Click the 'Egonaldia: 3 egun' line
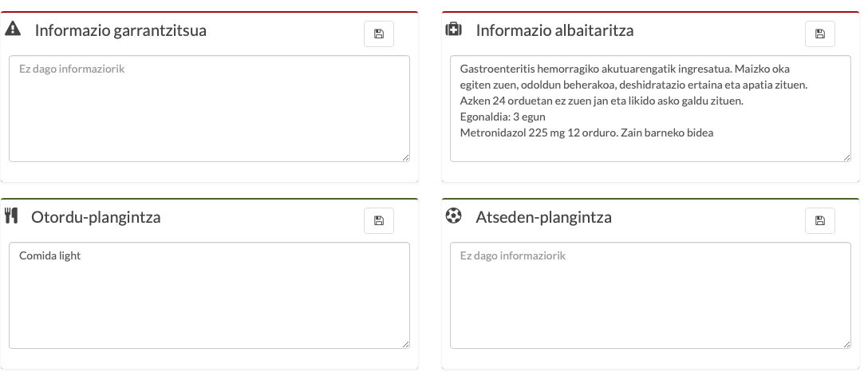The width and height of the screenshot is (868, 384). [503, 117]
